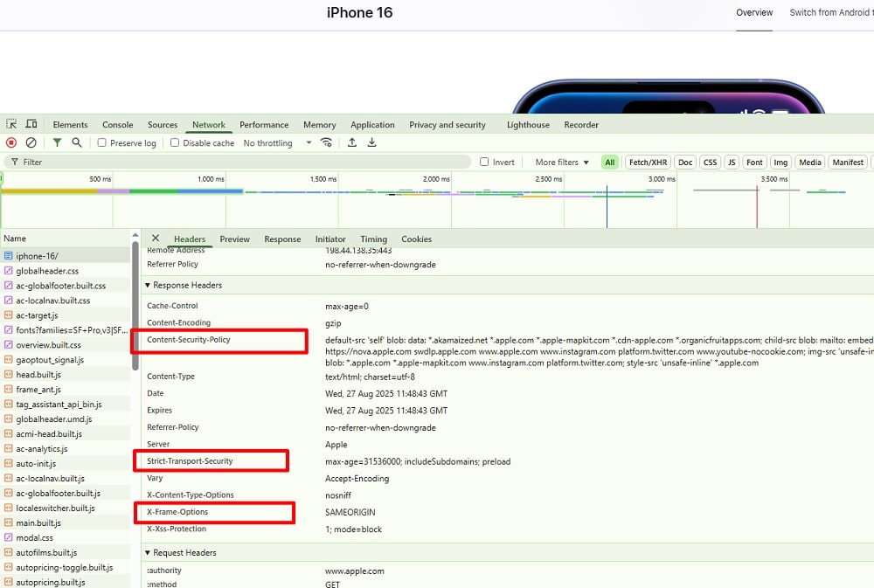Stop recording network log
Screen dimensions: 874x588
[x=11, y=142]
